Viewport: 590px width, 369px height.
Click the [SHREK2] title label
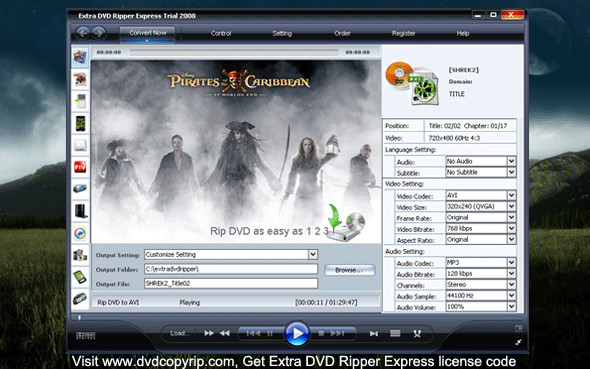[464, 70]
